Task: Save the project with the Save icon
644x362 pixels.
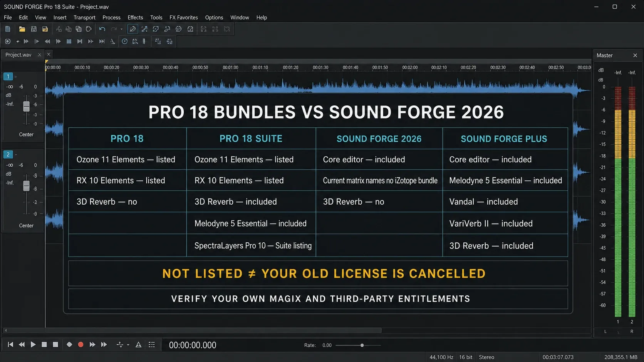Action: (x=34, y=29)
